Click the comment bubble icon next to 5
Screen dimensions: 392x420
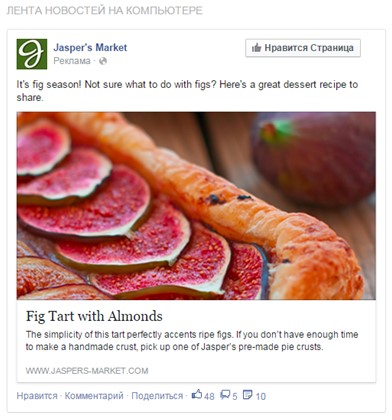(x=225, y=395)
